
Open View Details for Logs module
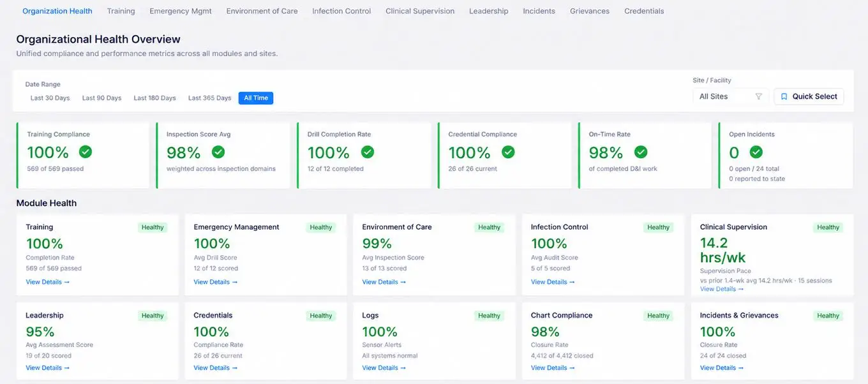click(384, 367)
